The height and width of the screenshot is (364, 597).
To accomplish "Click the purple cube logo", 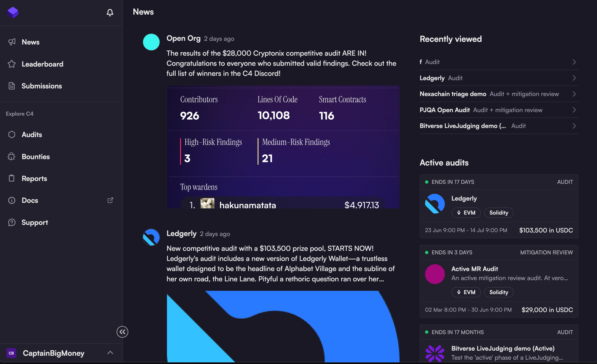I will (x=13, y=12).
